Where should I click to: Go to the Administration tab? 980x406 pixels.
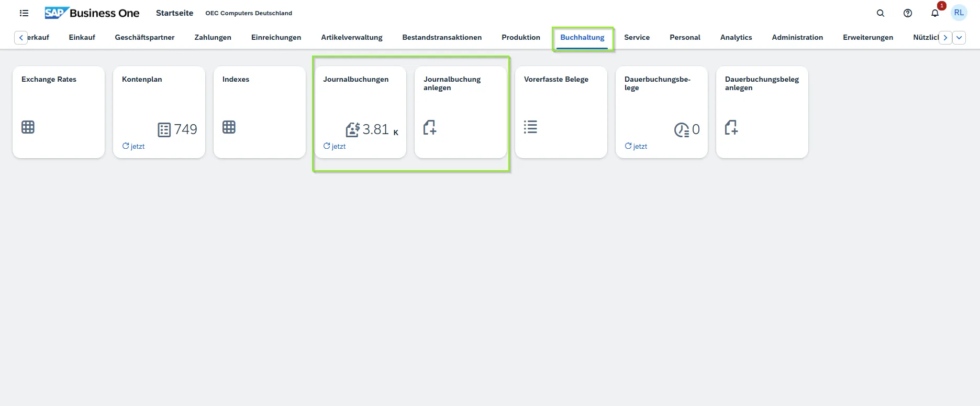797,38
